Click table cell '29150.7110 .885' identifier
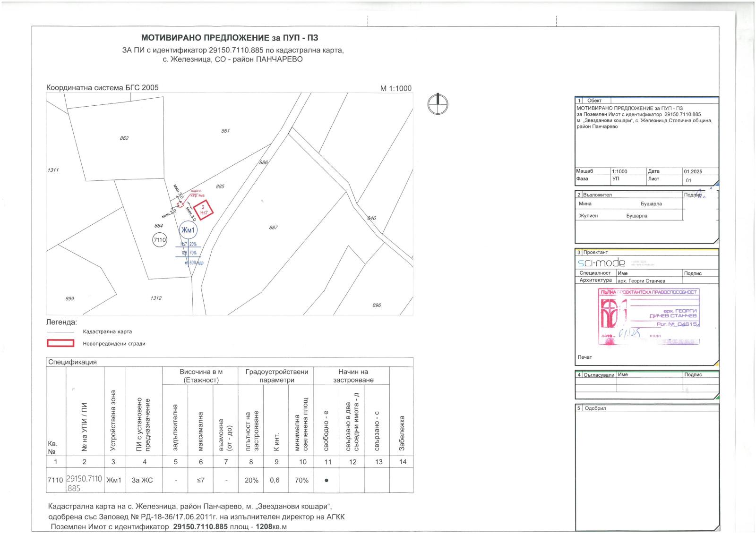The height and width of the screenshot is (534, 756). click(x=84, y=483)
